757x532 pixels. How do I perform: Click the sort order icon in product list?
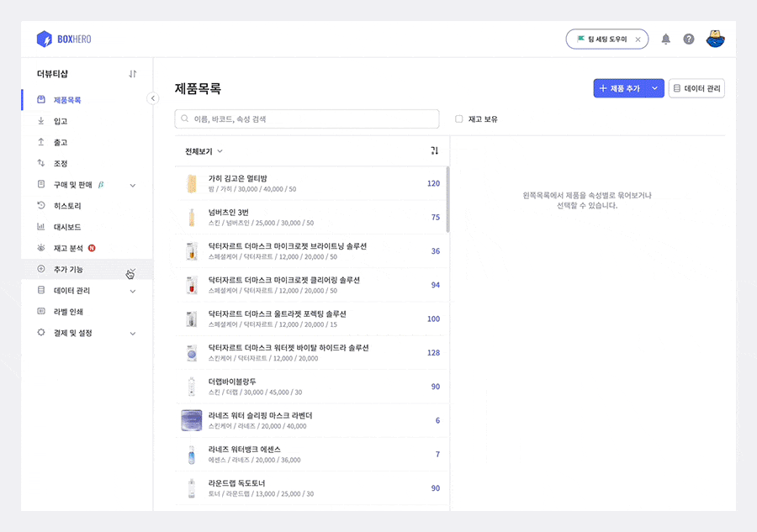click(x=435, y=151)
